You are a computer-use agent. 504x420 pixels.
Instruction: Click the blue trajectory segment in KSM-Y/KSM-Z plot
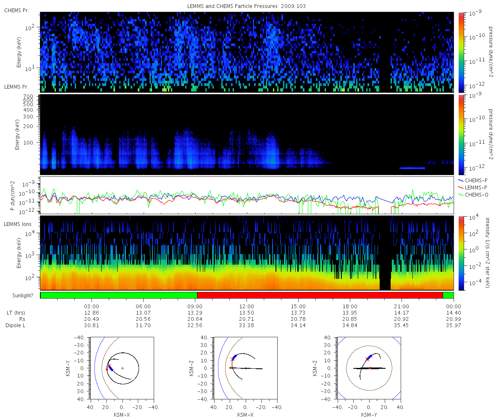[x=369, y=357]
